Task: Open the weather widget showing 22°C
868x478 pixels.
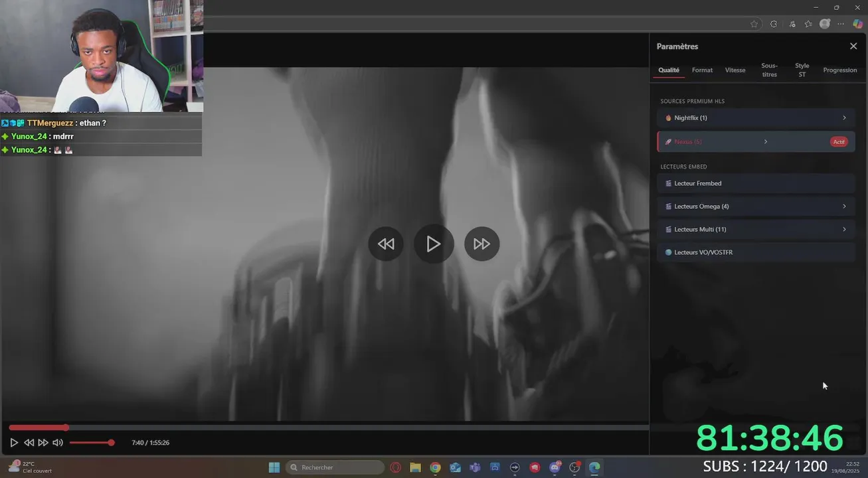Action: pos(30,467)
